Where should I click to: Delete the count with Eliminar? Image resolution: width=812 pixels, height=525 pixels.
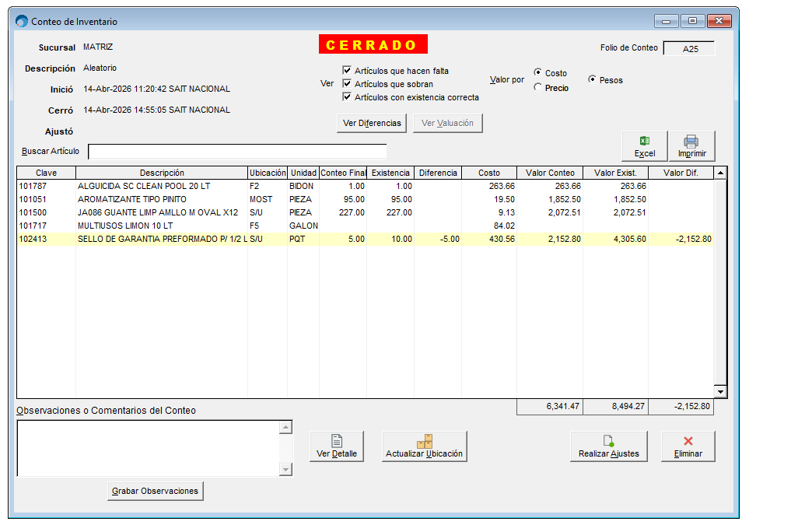688,446
